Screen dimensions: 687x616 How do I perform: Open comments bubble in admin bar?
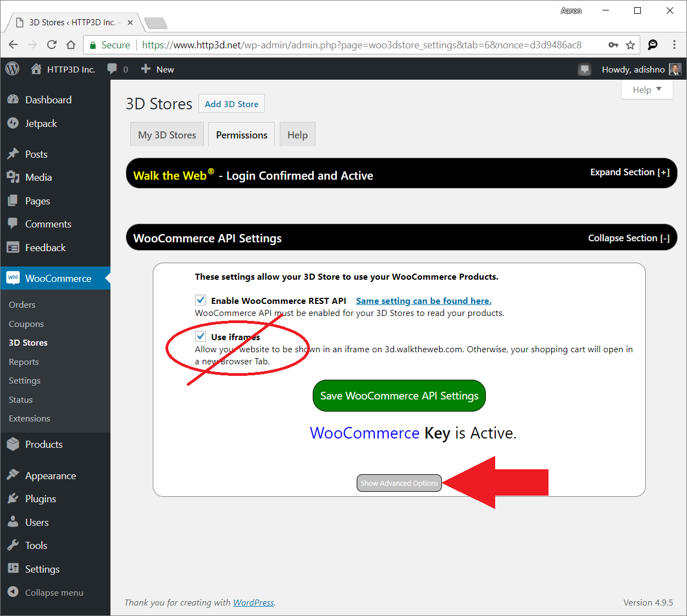(112, 69)
